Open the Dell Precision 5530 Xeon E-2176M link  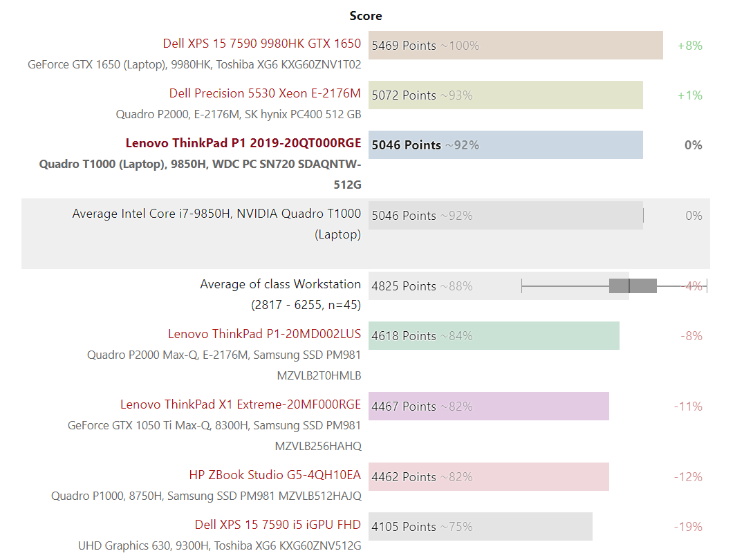tap(265, 93)
